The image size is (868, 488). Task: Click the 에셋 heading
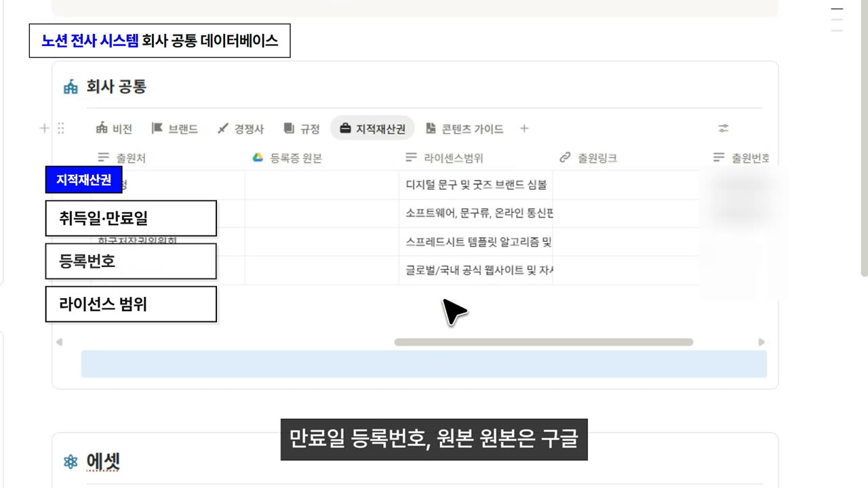click(x=103, y=462)
